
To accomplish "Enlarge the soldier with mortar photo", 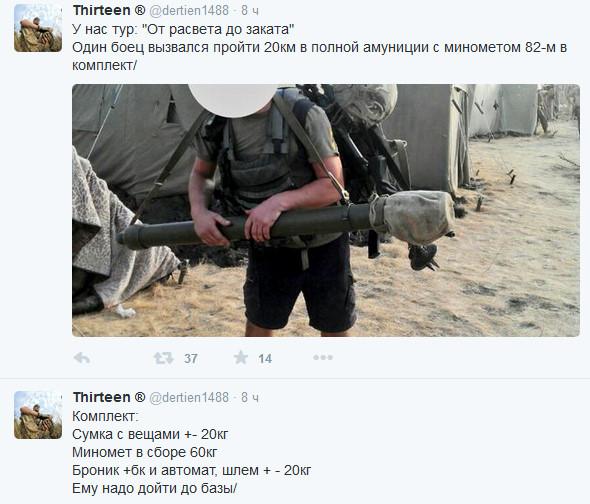I will (326, 210).
